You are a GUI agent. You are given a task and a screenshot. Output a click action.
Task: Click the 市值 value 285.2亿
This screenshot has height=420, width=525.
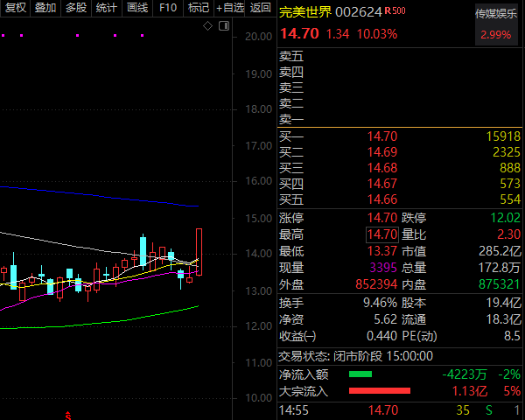click(500, 251)
